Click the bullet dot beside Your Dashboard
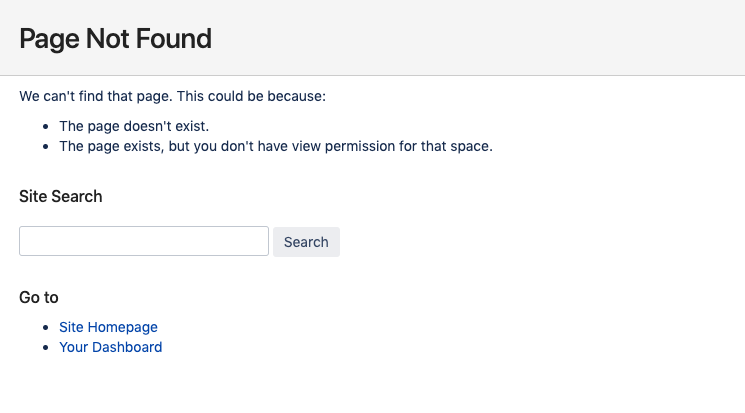Viewport: 745px width, 413px height. tap(46, 347)
